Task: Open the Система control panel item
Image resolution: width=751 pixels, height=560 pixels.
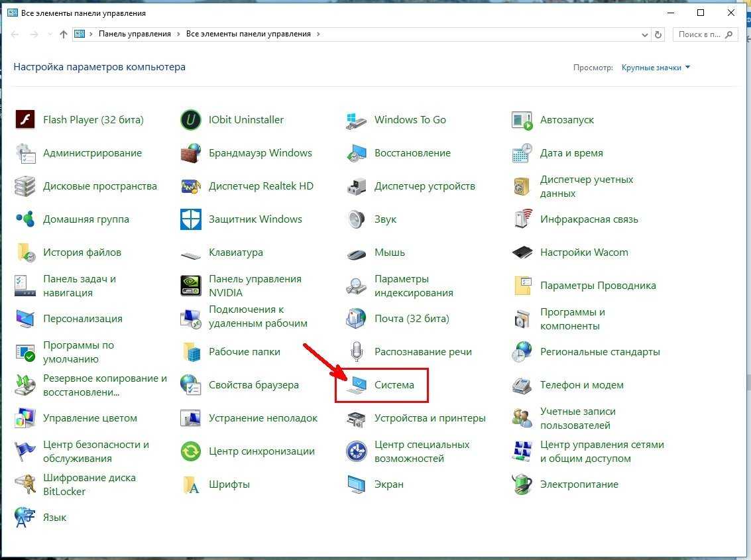Action: (x=394, y=385)
